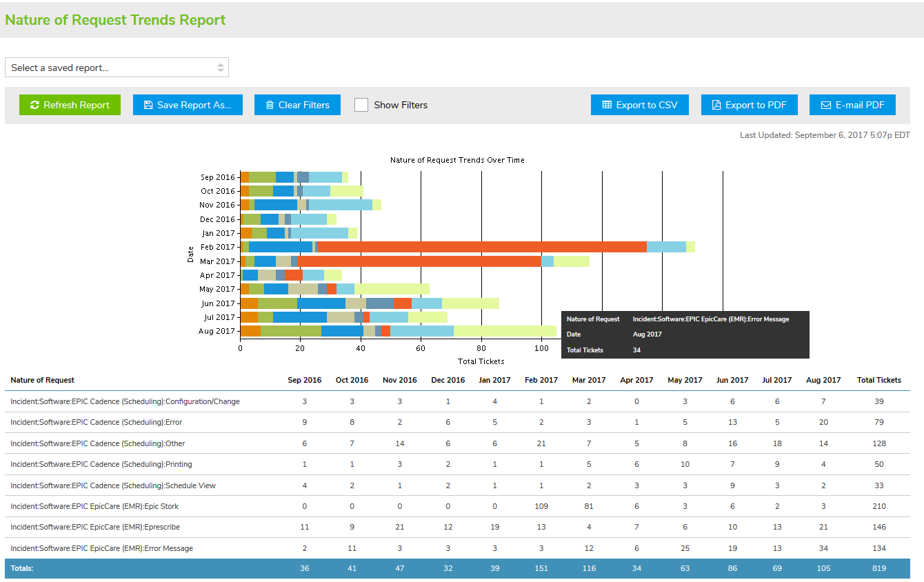Select the pale yellow segment in Jun 2017 bar
The image size is (924, 582).
[470, 303]
